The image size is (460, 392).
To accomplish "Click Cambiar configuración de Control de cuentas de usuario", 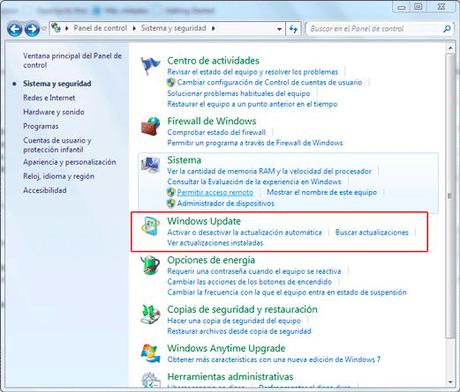I will [269, 82].
